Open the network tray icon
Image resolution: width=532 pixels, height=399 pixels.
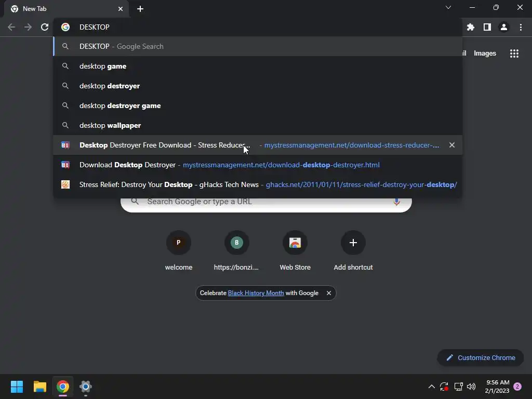(x=458, y=387)
